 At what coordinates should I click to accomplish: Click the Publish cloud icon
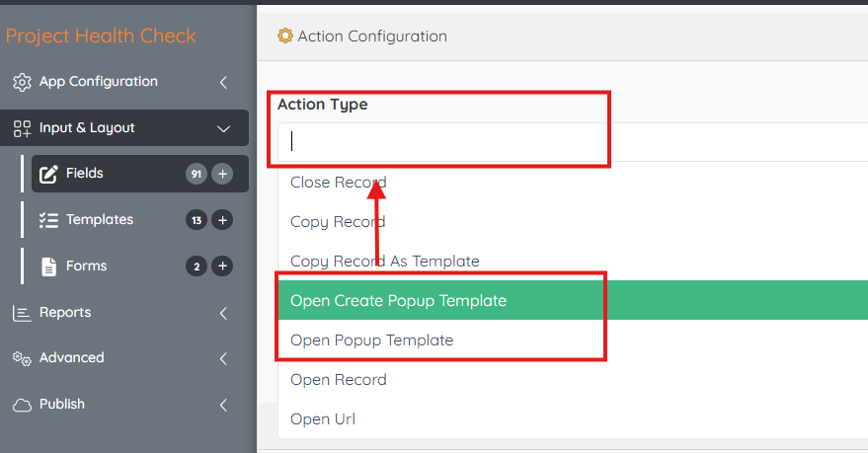tap(22, 405)
